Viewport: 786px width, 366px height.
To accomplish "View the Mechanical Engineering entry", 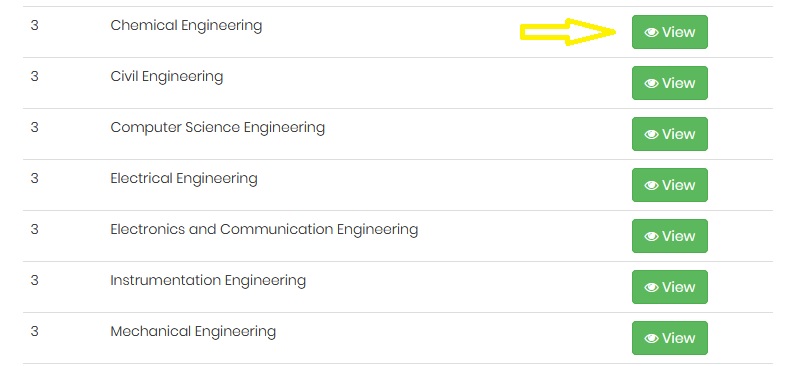I will coord(670,338).
